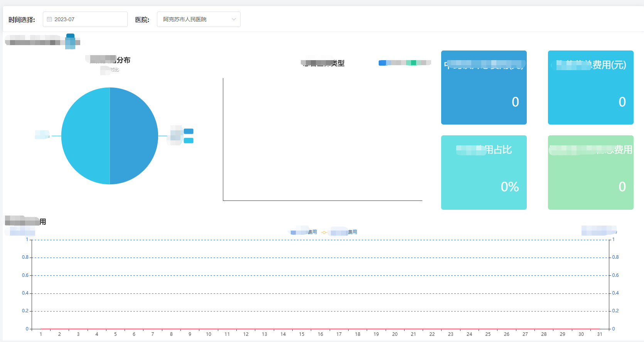This screenshot has height=342, width=644.
Task: Open the green 费用 summary card
Action: coord(591,172)
